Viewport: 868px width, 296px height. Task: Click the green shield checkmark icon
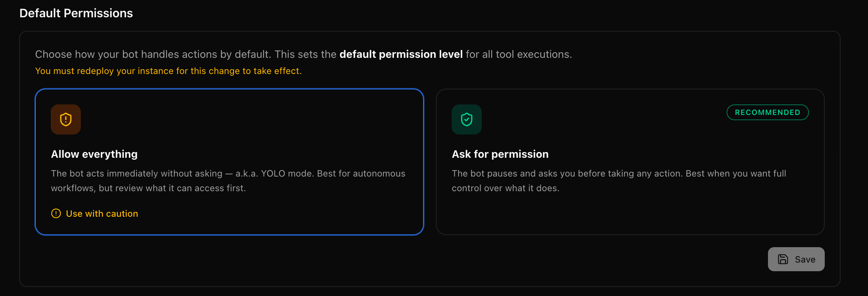466,119
